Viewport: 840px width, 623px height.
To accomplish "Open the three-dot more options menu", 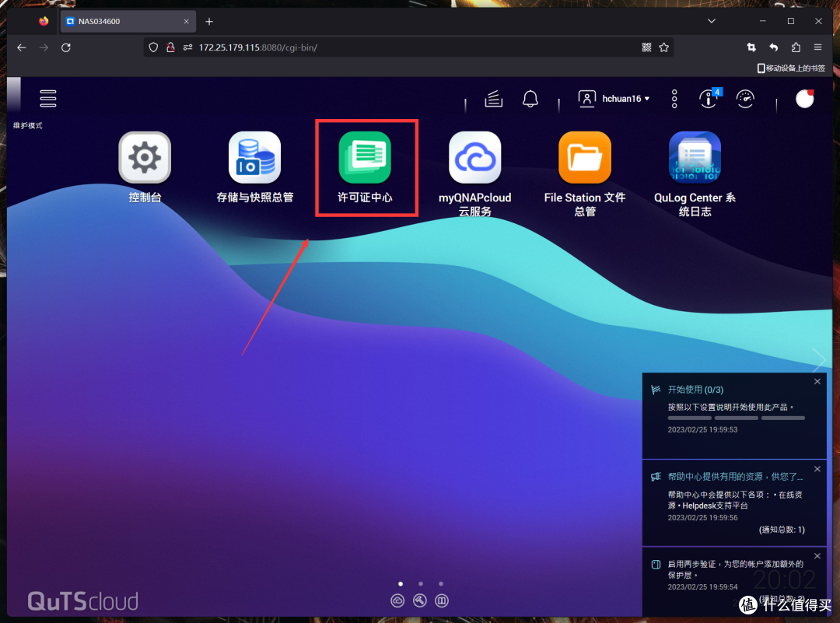I will 674,99.
